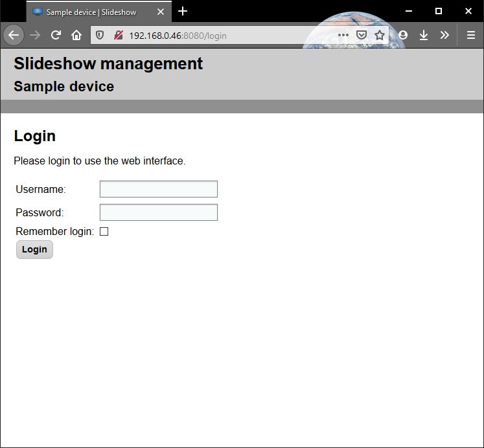Reload the current page
This screenshot has width=484, height=448.
pos(56,35)
